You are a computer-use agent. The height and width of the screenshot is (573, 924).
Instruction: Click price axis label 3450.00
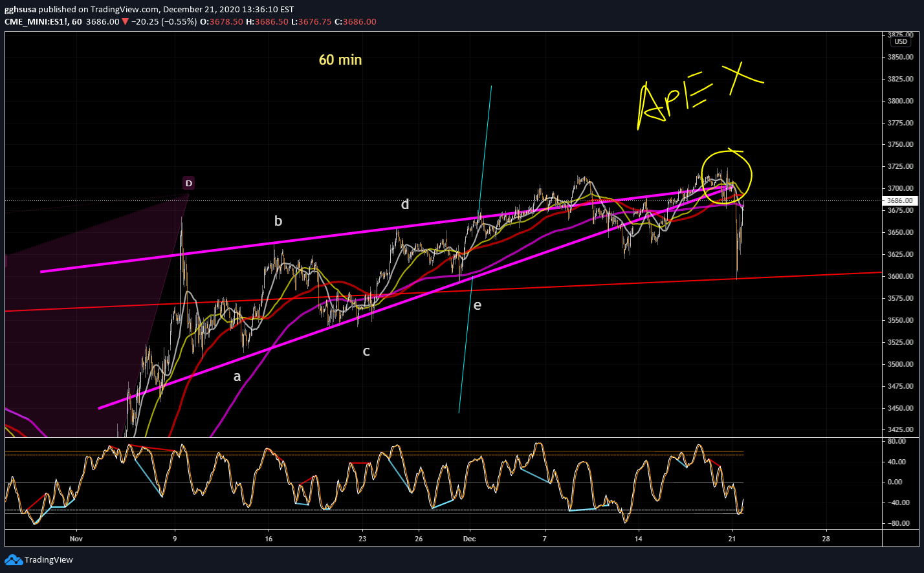pyautogui.click(x=901, y=408)
